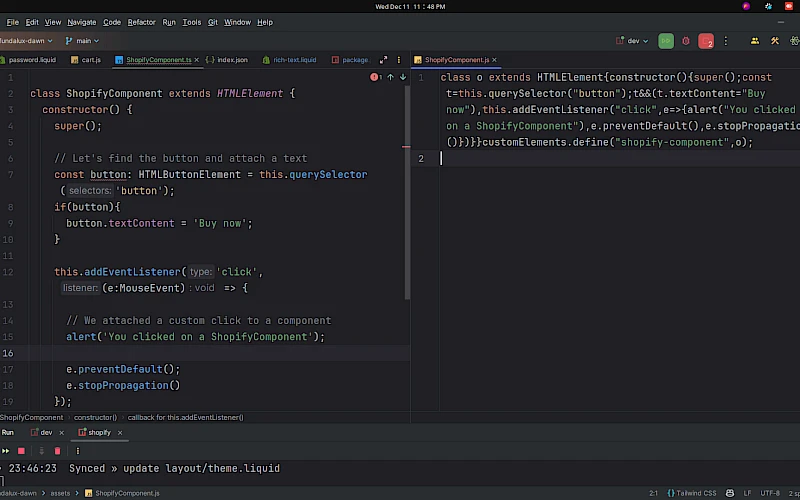Close the ShopifyComponent.js tab
This screenshot has width=800, height=500.
pos(494,60)
